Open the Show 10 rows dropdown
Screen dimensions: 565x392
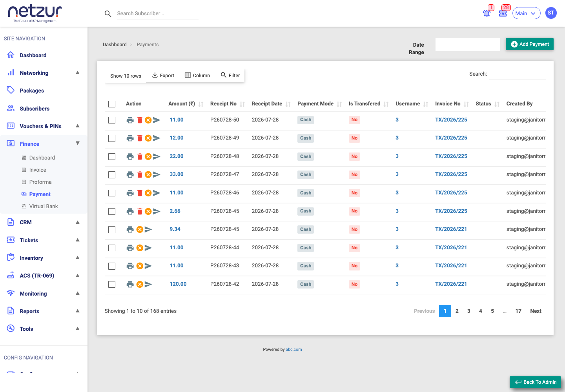[126, 76]
